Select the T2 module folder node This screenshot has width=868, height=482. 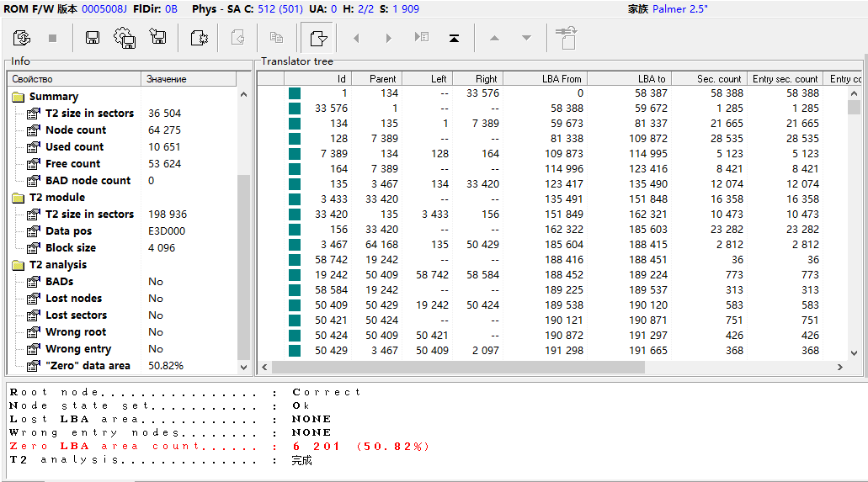[57, 198]
